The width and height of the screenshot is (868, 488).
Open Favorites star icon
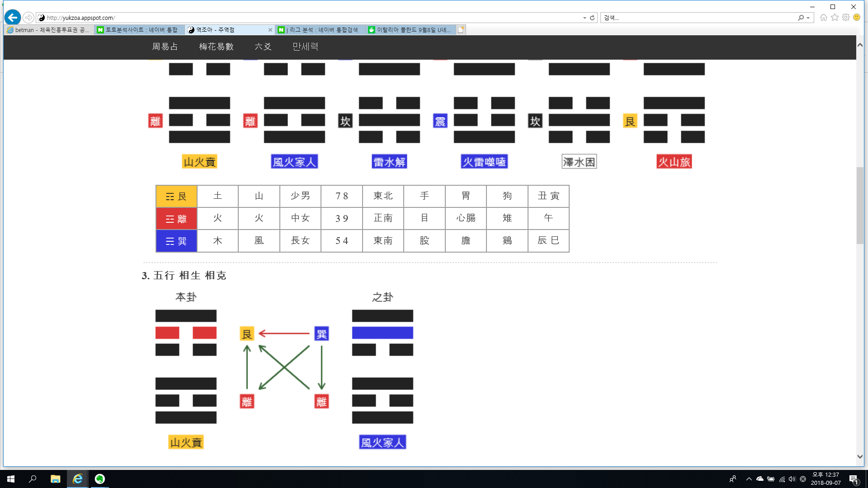click(835, 17)
